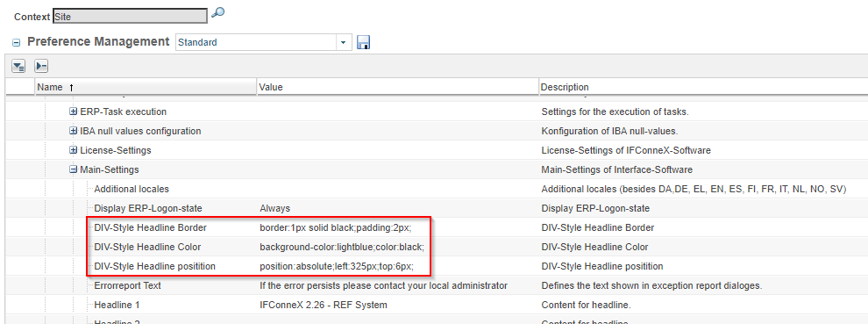Image resolution: width=868 pixels, height=324 pixels.
Task: Click the magnifier icon next to Context
Action: (x=218, y=12)
